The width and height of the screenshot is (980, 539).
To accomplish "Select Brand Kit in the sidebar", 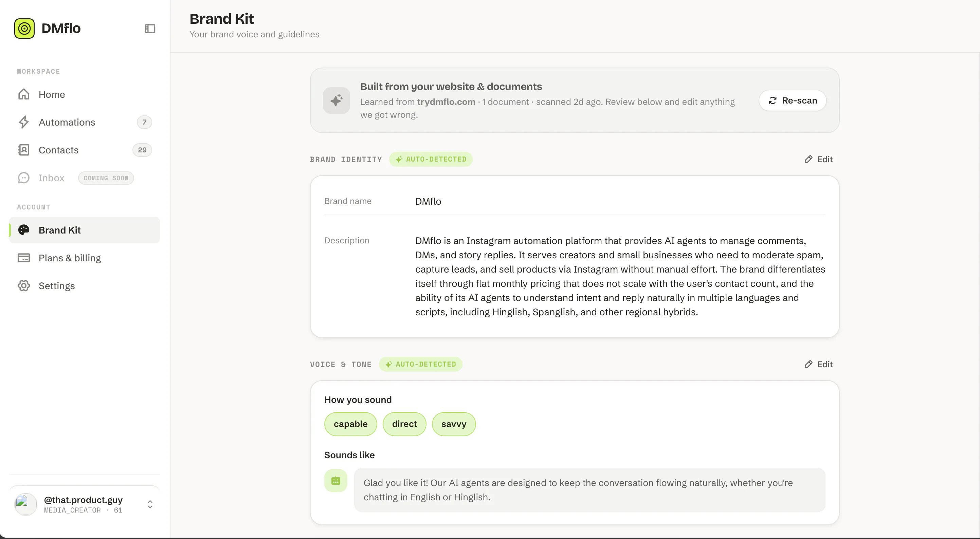I will pyautogui.click(x=85, y=230).
